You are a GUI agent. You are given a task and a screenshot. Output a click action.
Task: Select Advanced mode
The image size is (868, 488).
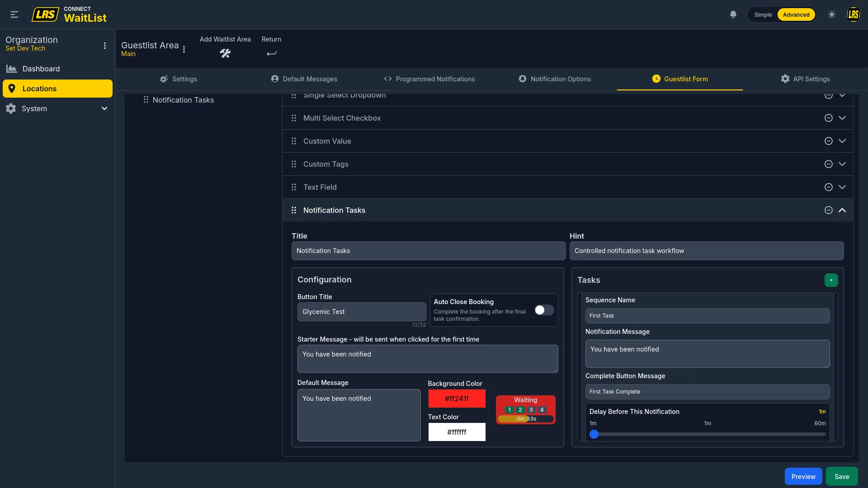(x=796, y=14)
